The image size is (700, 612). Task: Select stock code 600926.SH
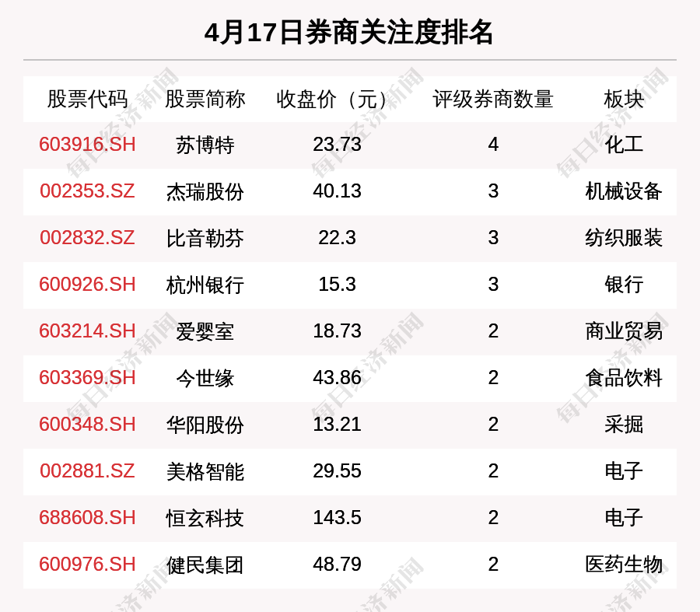click(x=87, y=285)
